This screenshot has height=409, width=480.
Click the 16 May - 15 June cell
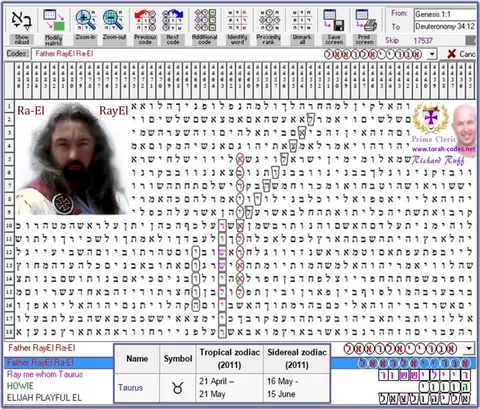click(x=297, y=388)
